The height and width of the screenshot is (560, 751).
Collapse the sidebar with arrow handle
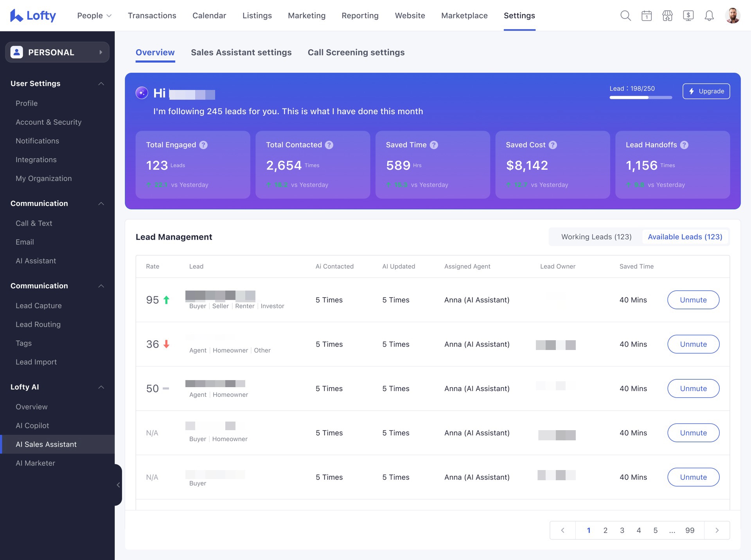(x=118, y=485)
